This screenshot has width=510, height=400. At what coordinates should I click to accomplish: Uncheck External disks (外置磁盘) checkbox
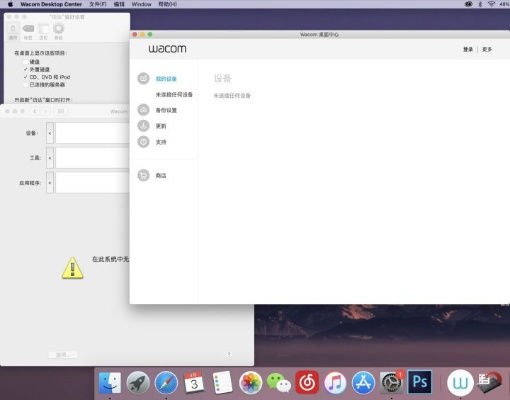tap(25, 69)
